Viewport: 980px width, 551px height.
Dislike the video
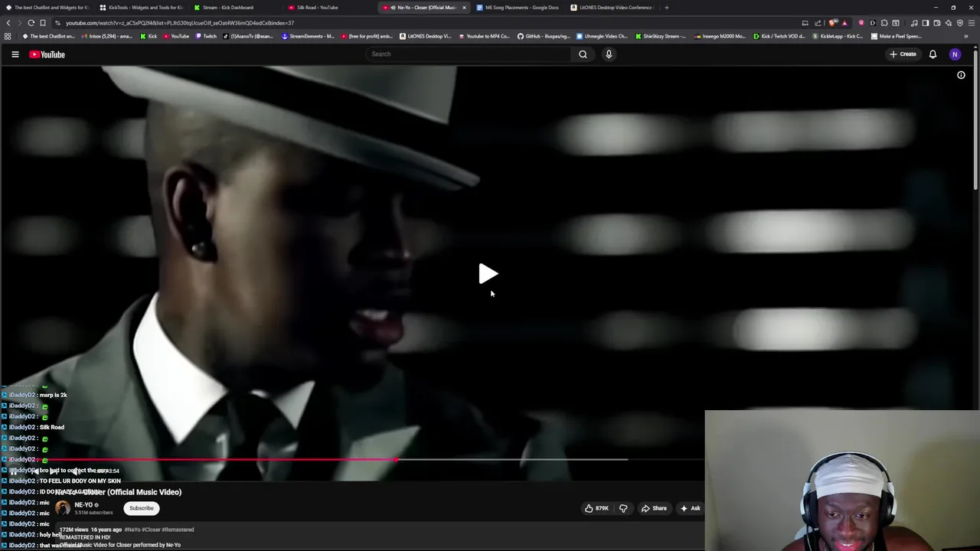pyautogui.click(x=623, y=508)
